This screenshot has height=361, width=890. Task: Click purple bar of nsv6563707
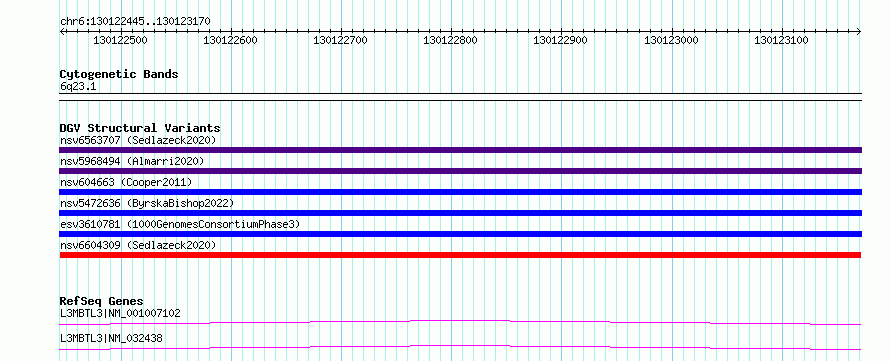[x=460, y=150]
